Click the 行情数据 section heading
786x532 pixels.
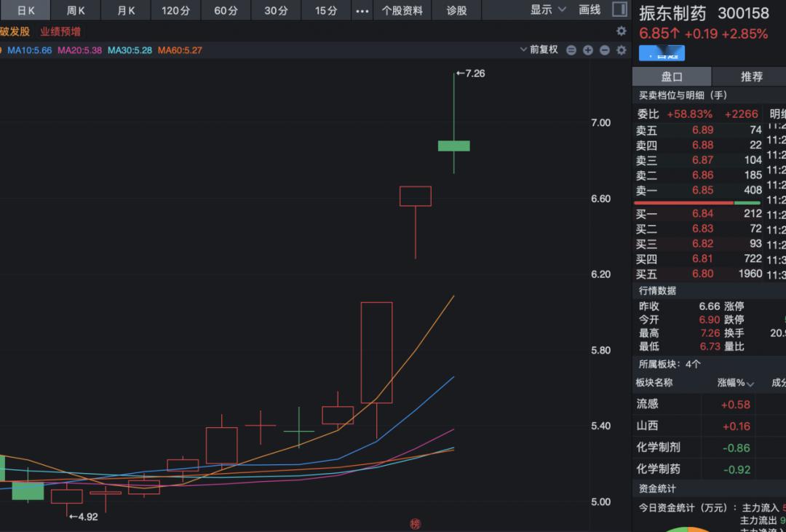(657, 291)
